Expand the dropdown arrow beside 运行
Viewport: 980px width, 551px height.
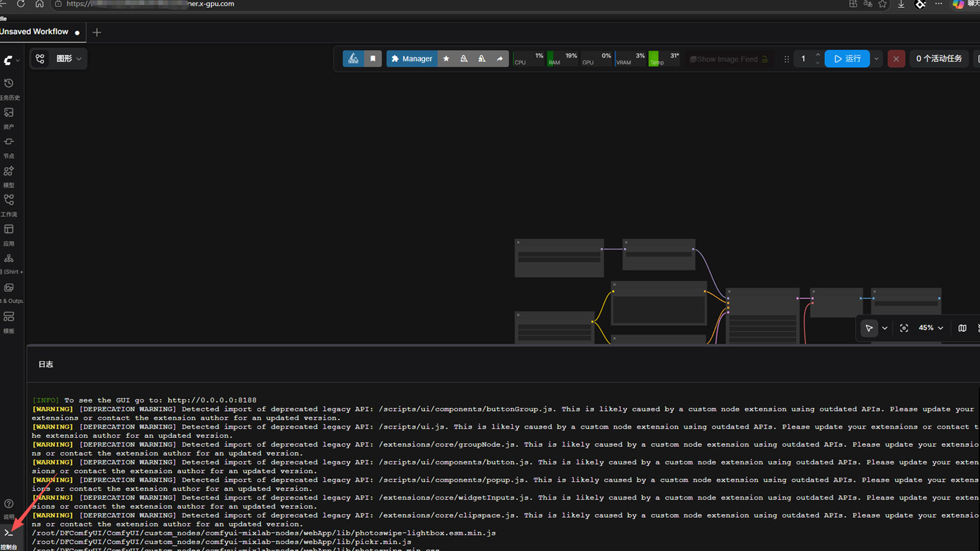click(x=876, y=59)
